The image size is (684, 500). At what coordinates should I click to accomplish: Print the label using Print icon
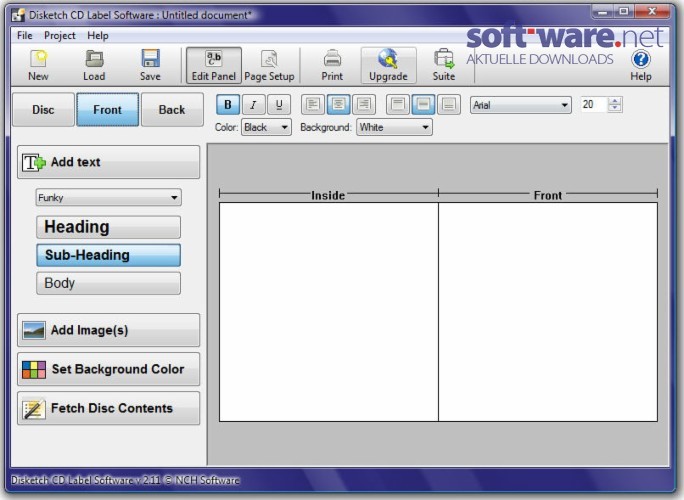pyautogui.click(x=332, y=65)
